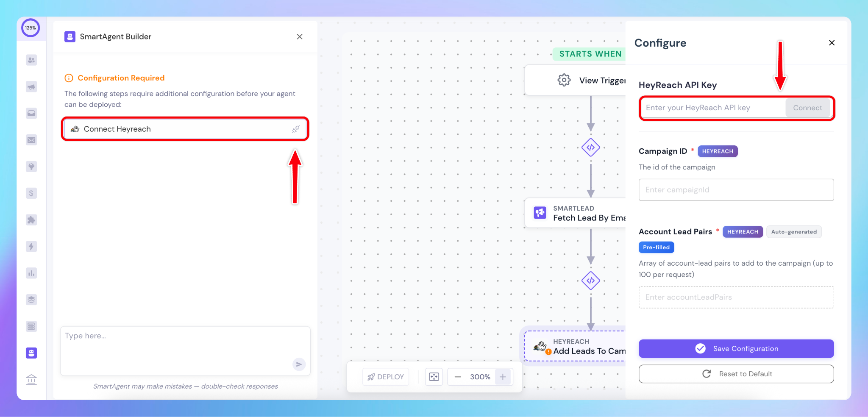Focus the HeyReach API key field
Screen dimensions: 868x417
[x=713, y=108]
